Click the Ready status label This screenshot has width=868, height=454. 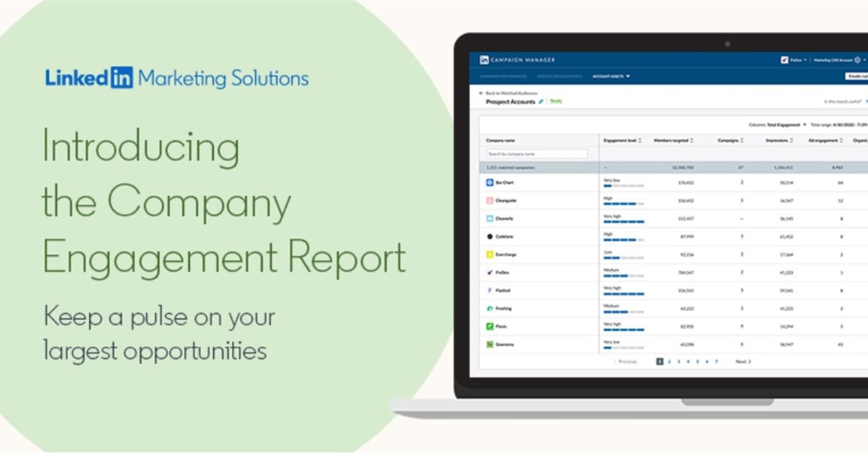pos(556,101)
